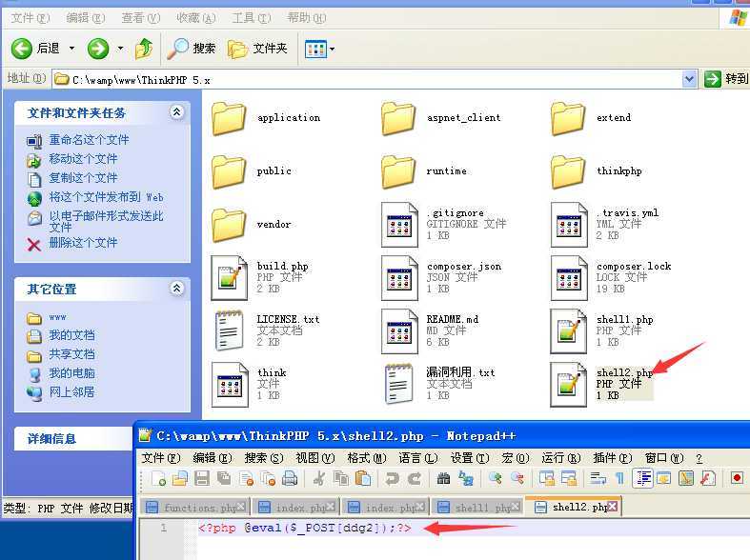Toggle word wrap in Notepad++ toolbar
This screenshot has width=750, height=560.
pyautogui.click(x=598, y=478)
